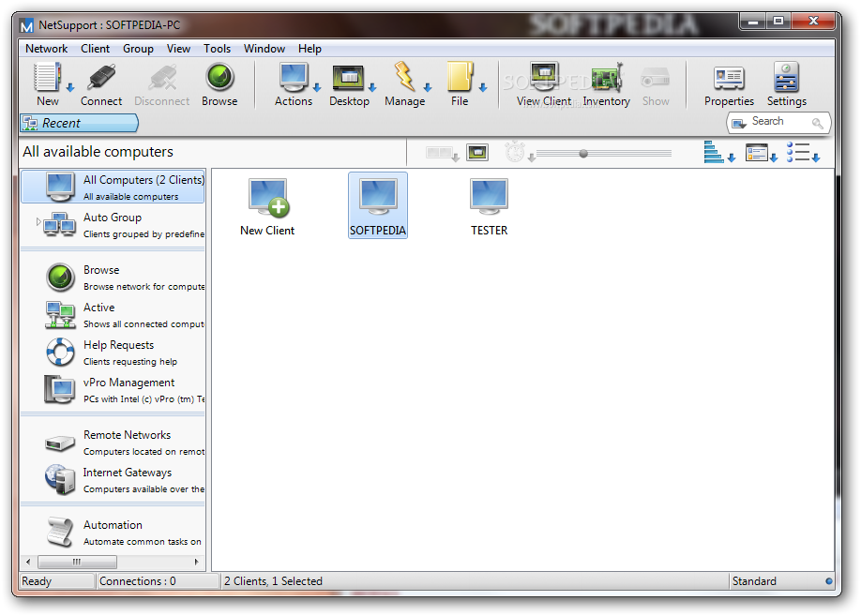Open the Client menu
861x616 pixels.
coord(95,49)
